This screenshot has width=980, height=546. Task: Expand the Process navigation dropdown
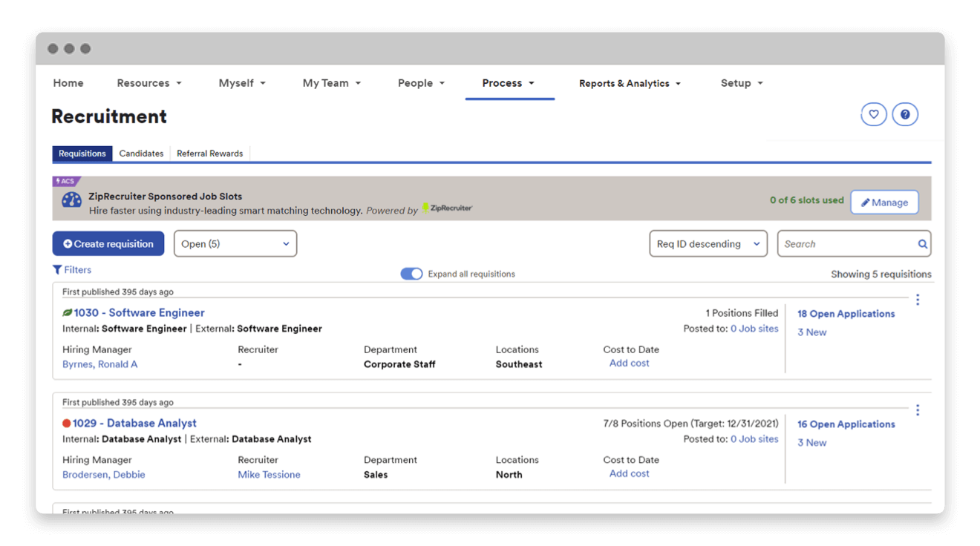(509, 83)
